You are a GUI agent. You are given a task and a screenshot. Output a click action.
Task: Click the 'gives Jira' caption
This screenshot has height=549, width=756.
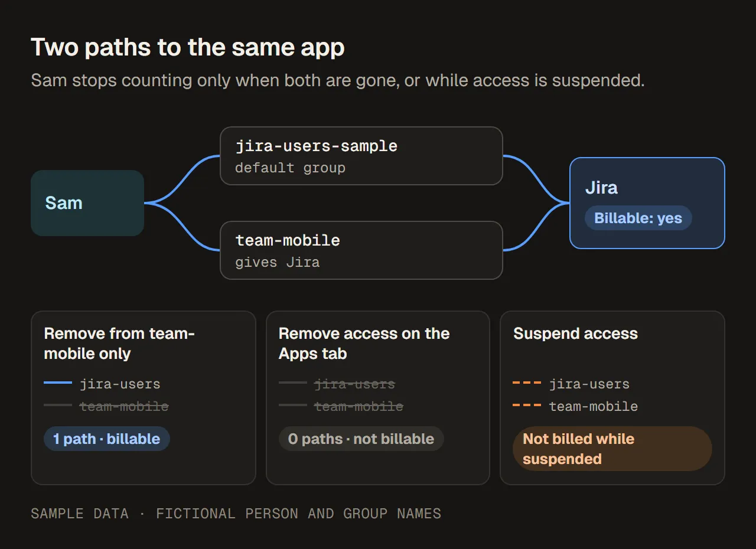click(x=277, y=262)
